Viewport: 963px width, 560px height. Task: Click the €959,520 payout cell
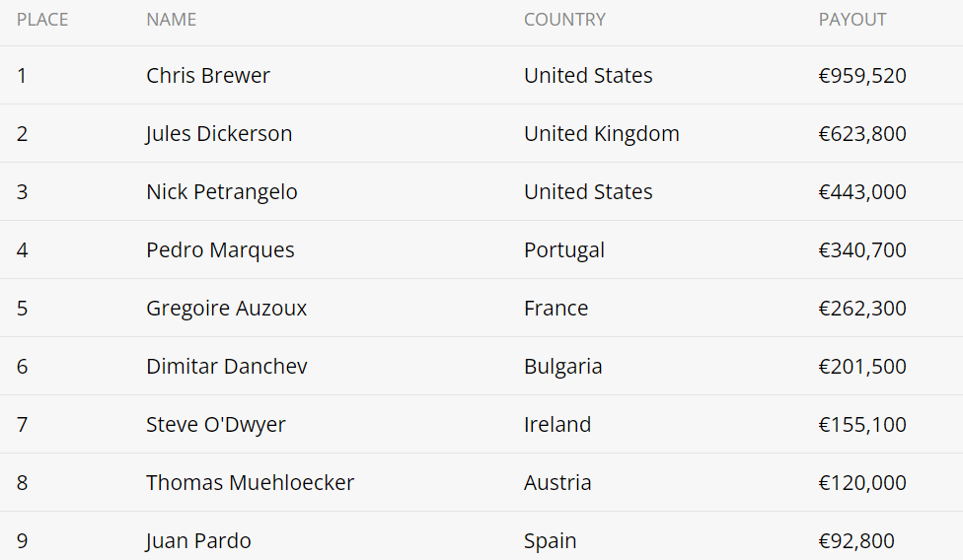pyautogui.click(x=862, y=76)
